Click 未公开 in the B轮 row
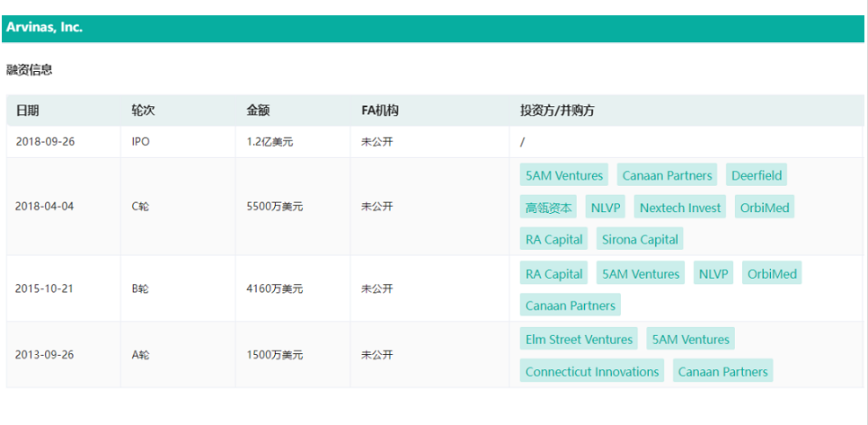 tap(377, 288)
